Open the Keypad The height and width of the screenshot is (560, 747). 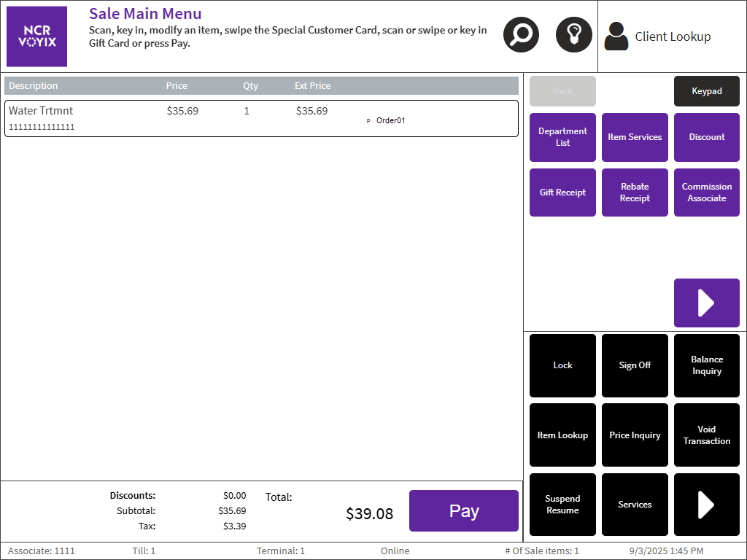706,91
